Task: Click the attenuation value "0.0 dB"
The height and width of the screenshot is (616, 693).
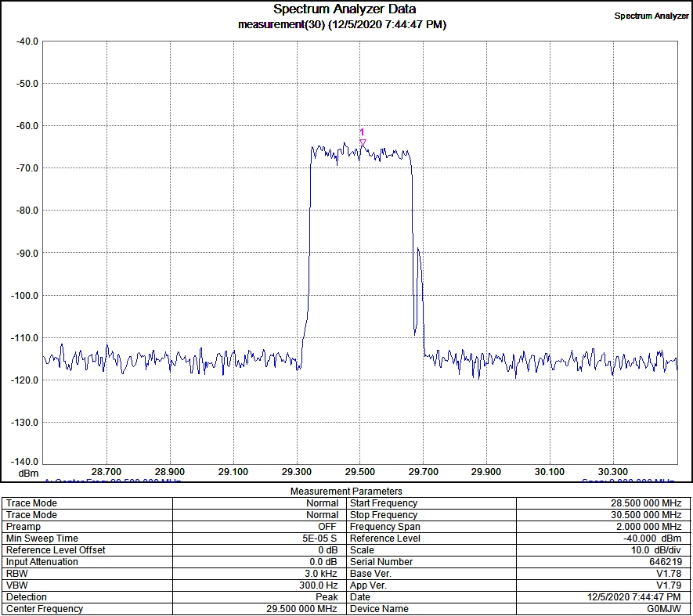Action: coord(323,562)
